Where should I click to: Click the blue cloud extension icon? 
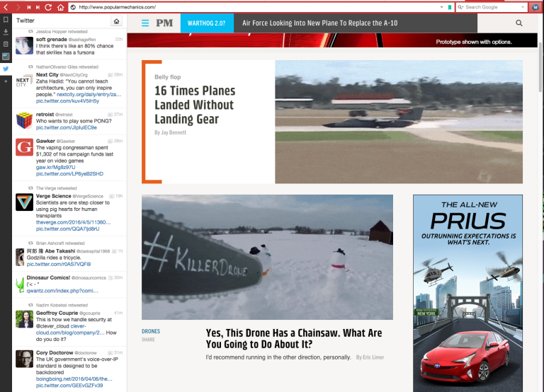tap(535, 7)
